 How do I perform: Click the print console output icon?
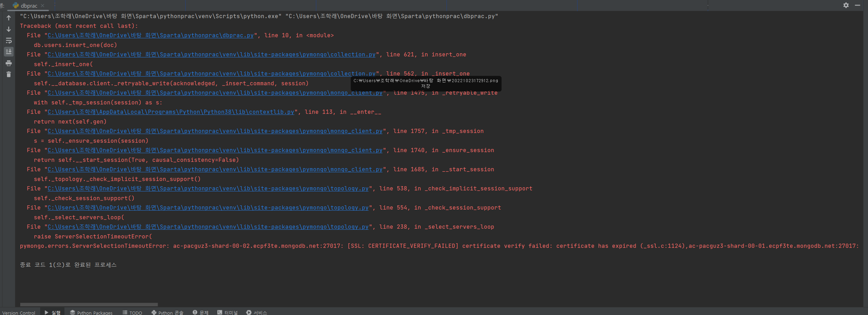9,63
